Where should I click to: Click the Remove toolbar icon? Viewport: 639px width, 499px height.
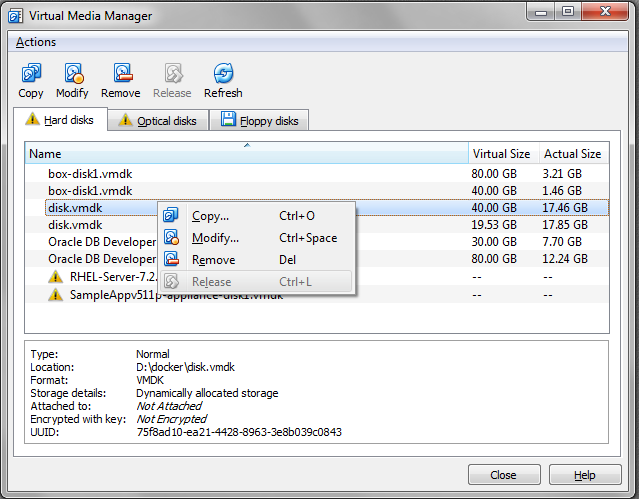click(x=120, y=73)
